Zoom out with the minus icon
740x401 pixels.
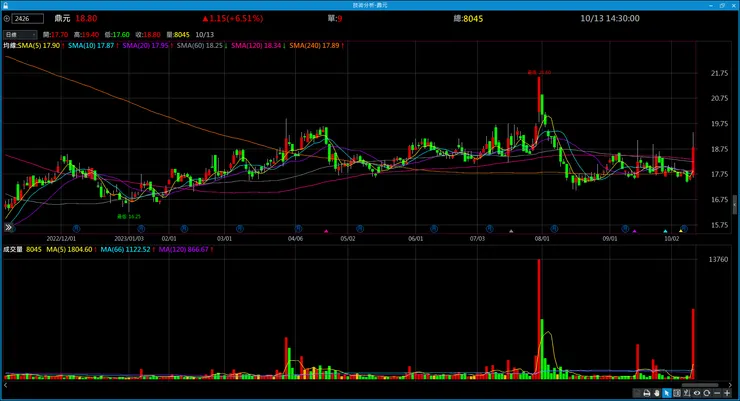717,393
